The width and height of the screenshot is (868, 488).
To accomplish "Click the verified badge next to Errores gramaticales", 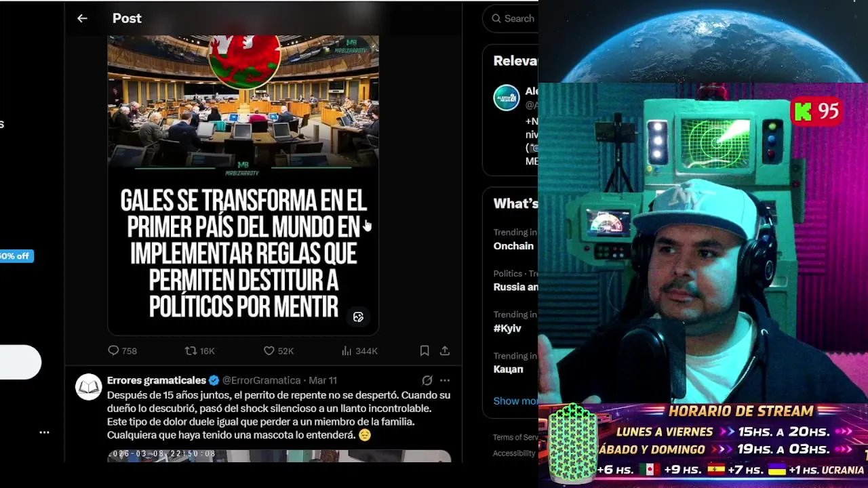I will (x=214, y=380).
